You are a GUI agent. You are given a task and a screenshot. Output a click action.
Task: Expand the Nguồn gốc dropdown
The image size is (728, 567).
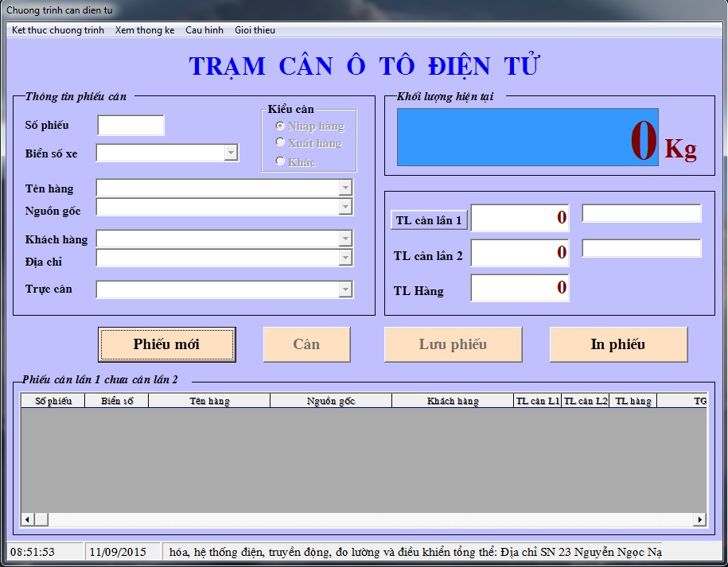click(x=345, y=207)
